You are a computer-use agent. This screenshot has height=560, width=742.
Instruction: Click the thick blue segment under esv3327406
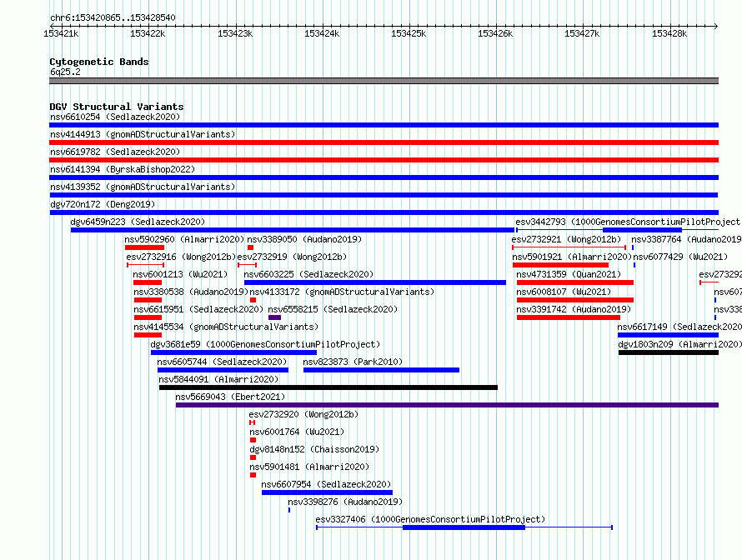click(464, 527)
